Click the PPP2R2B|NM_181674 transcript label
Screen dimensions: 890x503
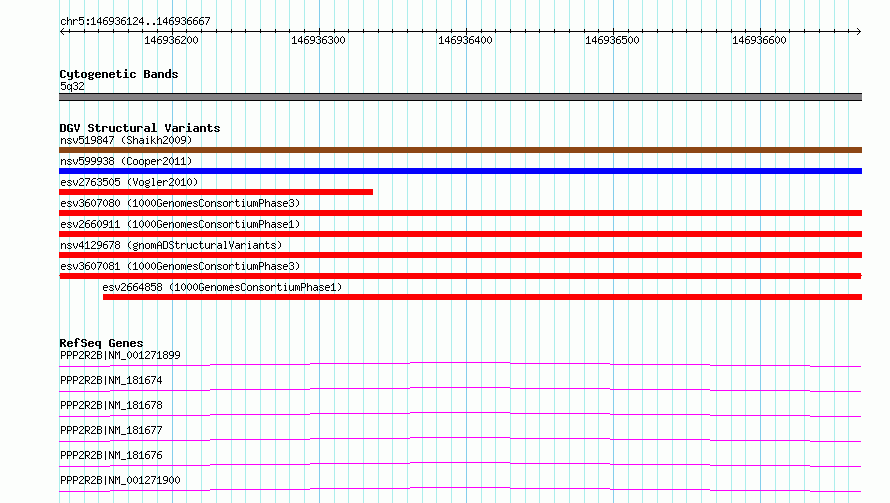(111, 380)
